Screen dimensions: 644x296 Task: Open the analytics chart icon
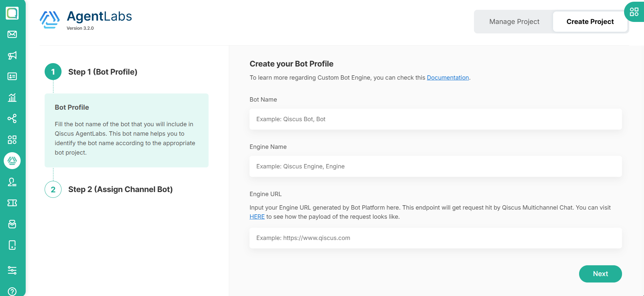(12, 98)
